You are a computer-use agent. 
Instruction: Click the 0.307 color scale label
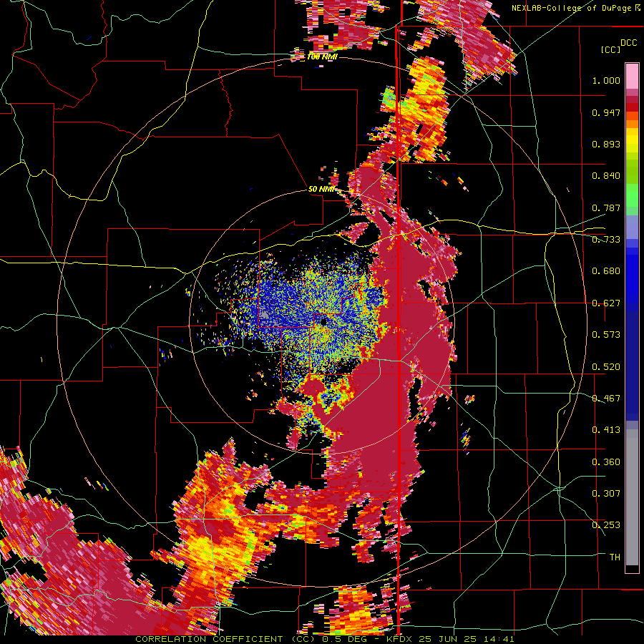click(606, 494)
